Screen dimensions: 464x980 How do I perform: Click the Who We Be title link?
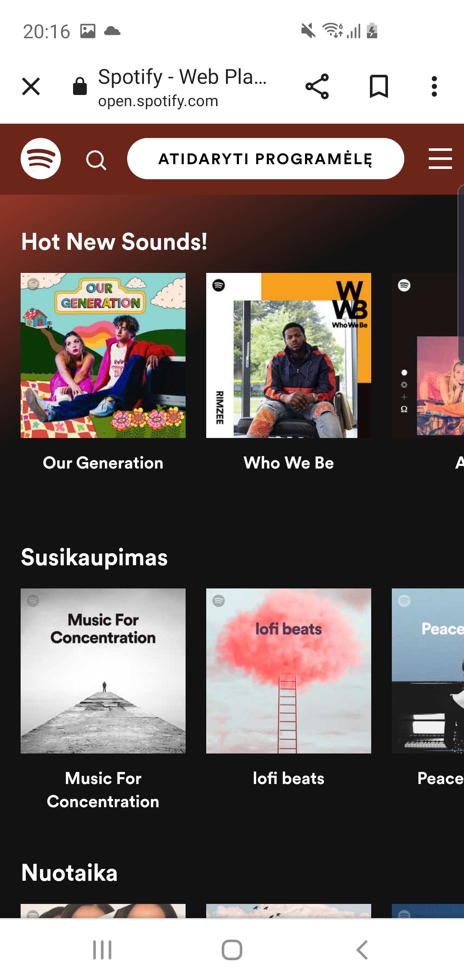point(289,463)
